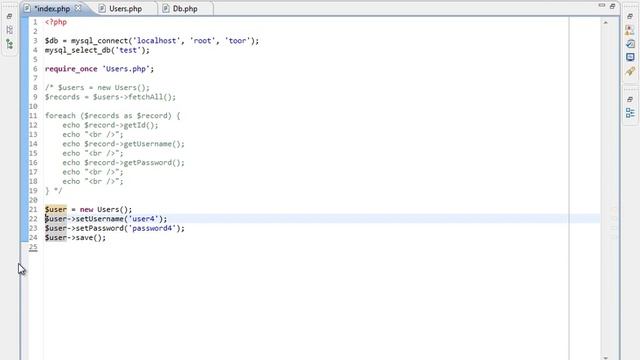The width and height of the screenshot is (640, 360).
Task: Click the $records = $users->fetchAll() line
Action: (x=110, y=97)
